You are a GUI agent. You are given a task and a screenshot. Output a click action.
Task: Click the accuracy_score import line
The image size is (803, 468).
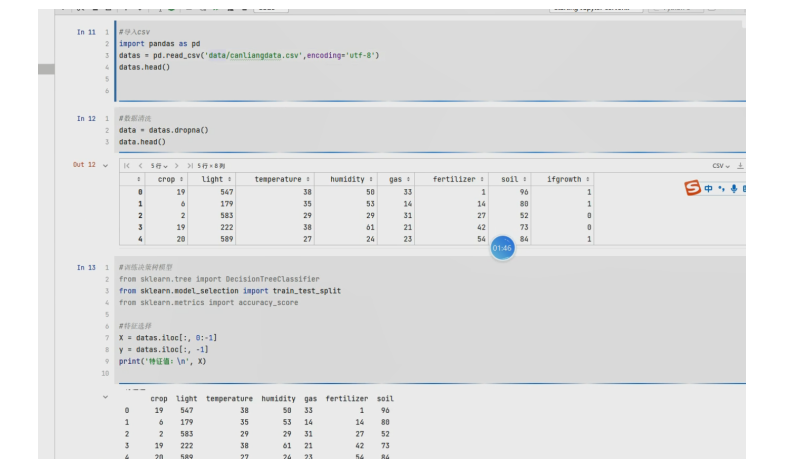click(208, 303)
